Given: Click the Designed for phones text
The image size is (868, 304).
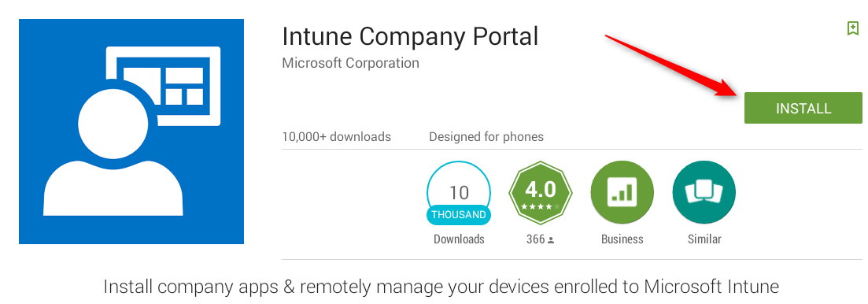Looking at the screenshot, I should coord(486,136).
